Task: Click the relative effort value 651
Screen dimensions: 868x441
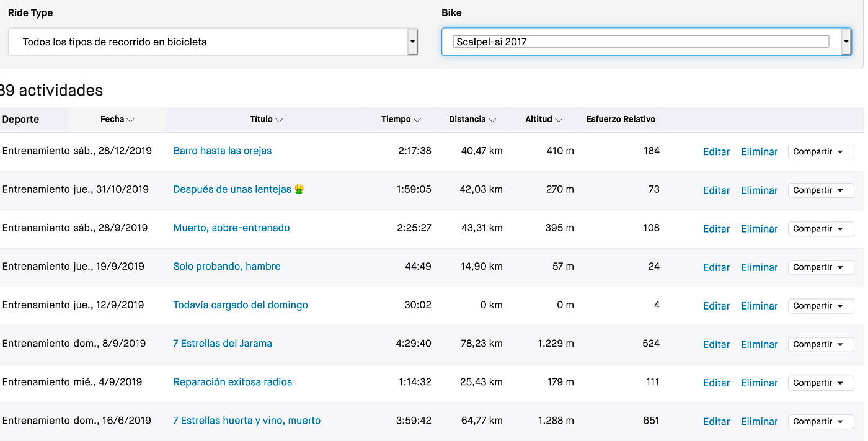Action: point(651,420)
